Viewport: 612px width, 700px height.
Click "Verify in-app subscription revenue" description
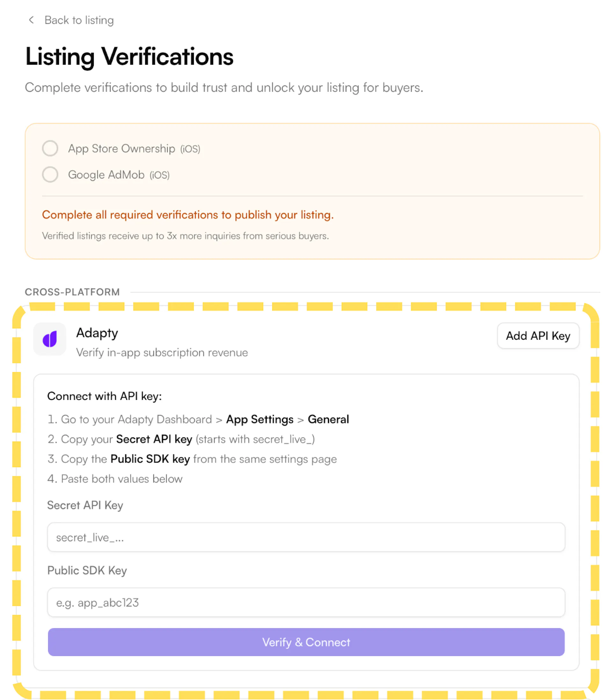[x=162, y=353]
